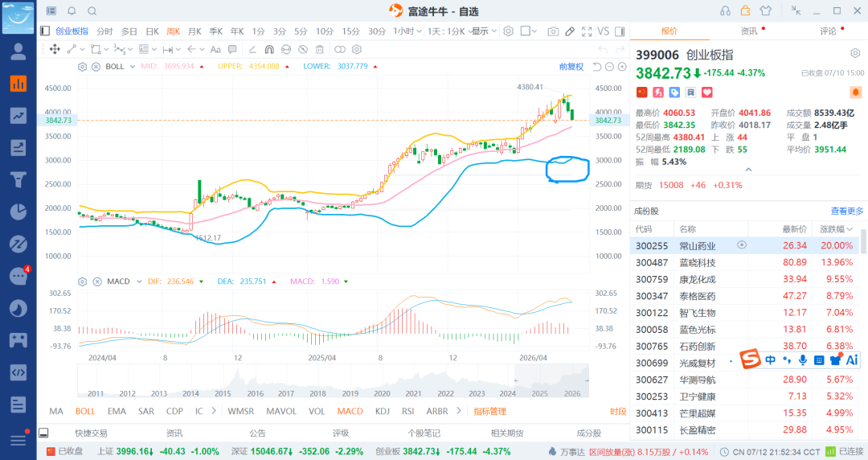Select the EMA indicator
This screenshot has height=460, width=868.
click(117, 411)
